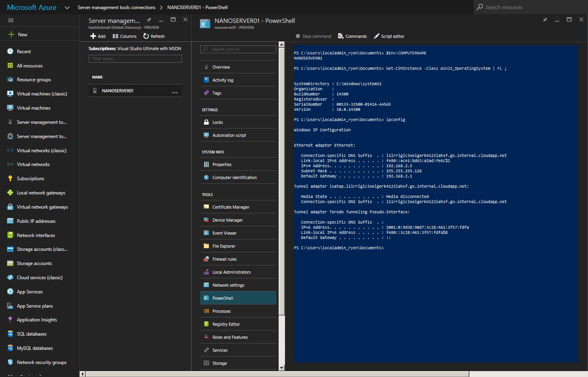The image size is (588, 377).
Task: Open Activity log
Action: 238,80
